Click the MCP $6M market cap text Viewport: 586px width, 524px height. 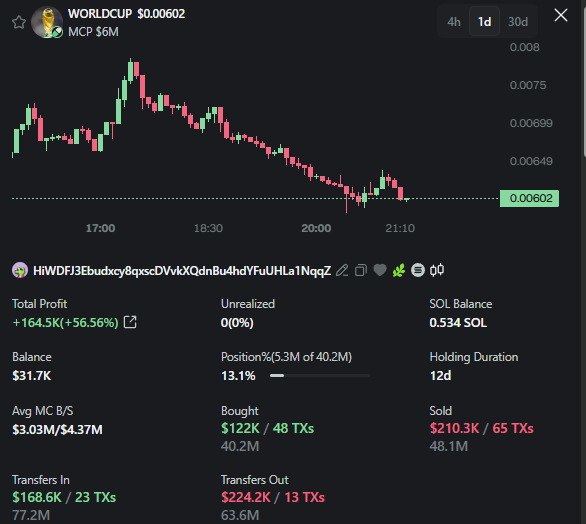[x=93, y=32]
